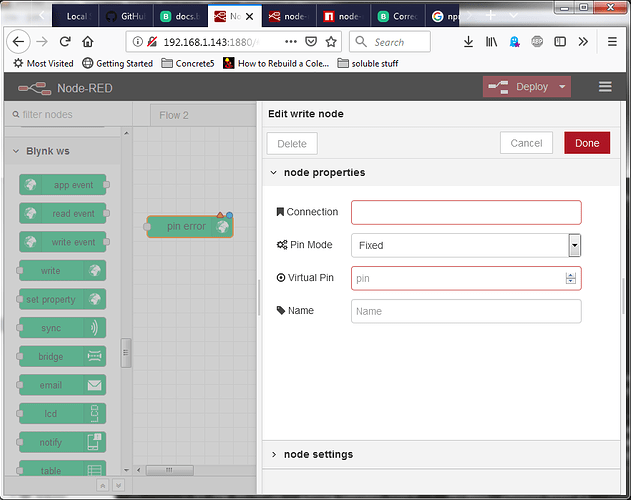Save page to Pocket icon
Screen dimensions: 631x500
(x=311, y=41)
